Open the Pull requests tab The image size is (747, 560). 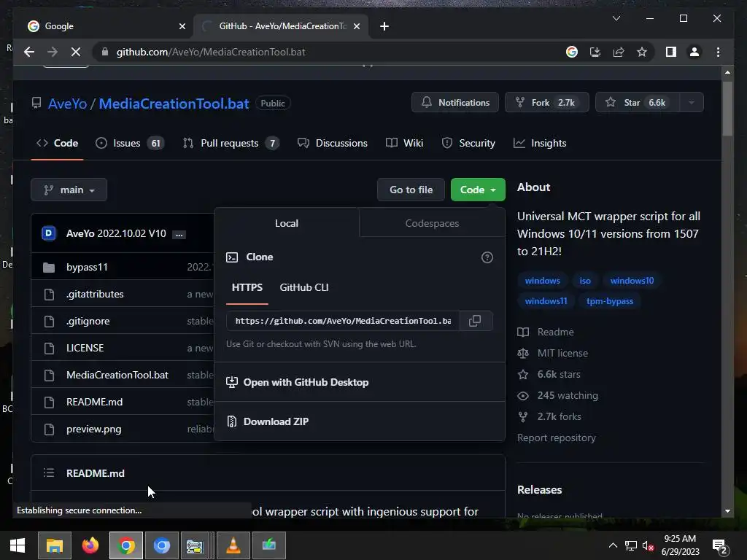pyautogui.click(x=231, y=144)
